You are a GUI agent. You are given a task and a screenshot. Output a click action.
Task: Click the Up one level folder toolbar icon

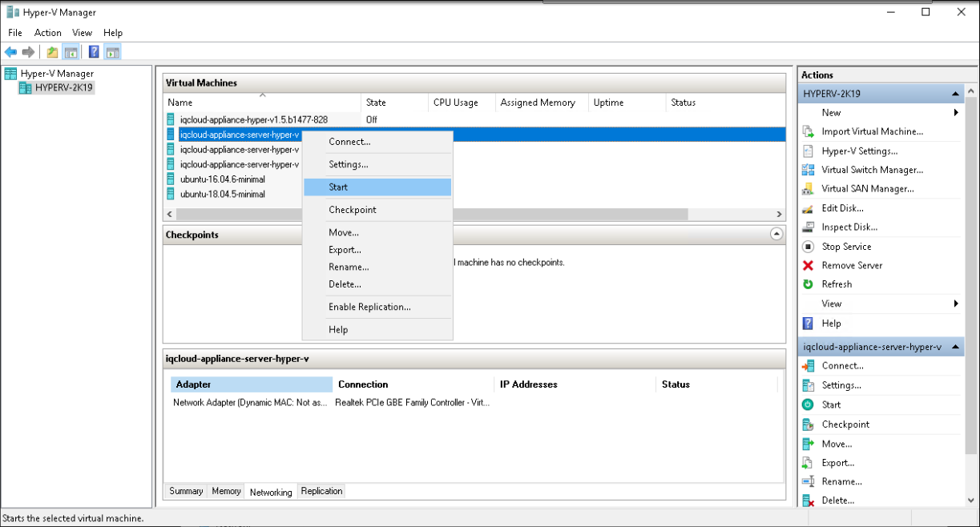(52, 52)
